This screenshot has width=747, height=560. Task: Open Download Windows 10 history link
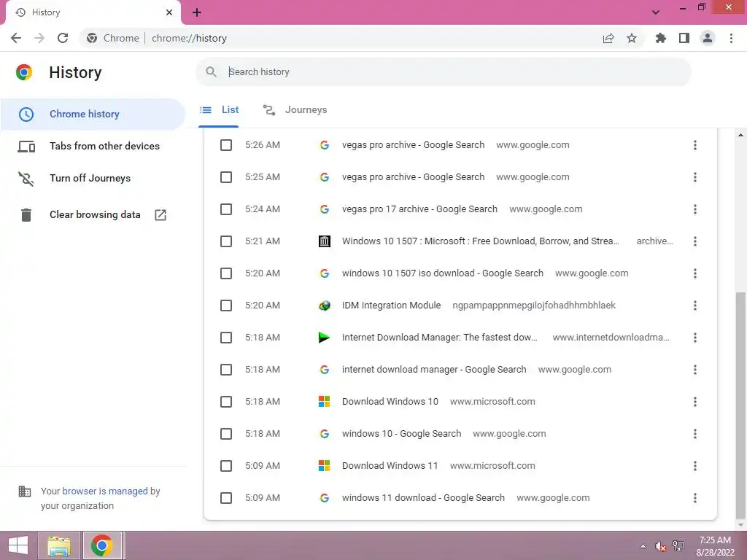click(x=390, y=402)
